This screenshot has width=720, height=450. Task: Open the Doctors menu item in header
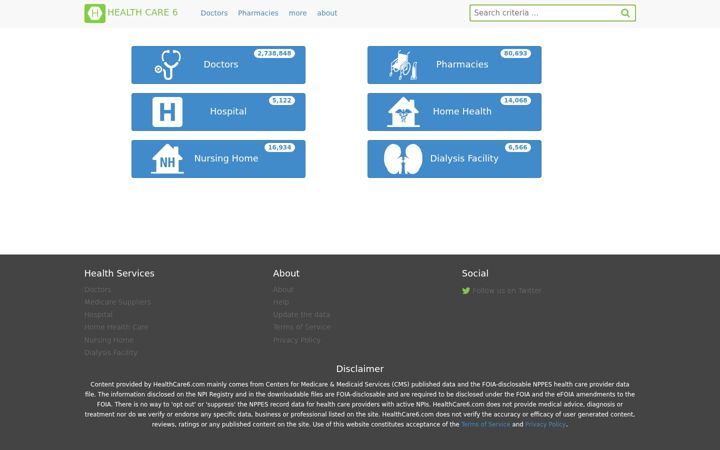point(214,13)
